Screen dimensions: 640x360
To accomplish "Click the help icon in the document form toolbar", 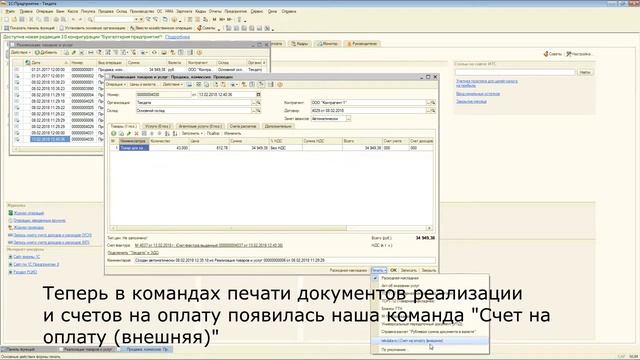I will 280,84.
